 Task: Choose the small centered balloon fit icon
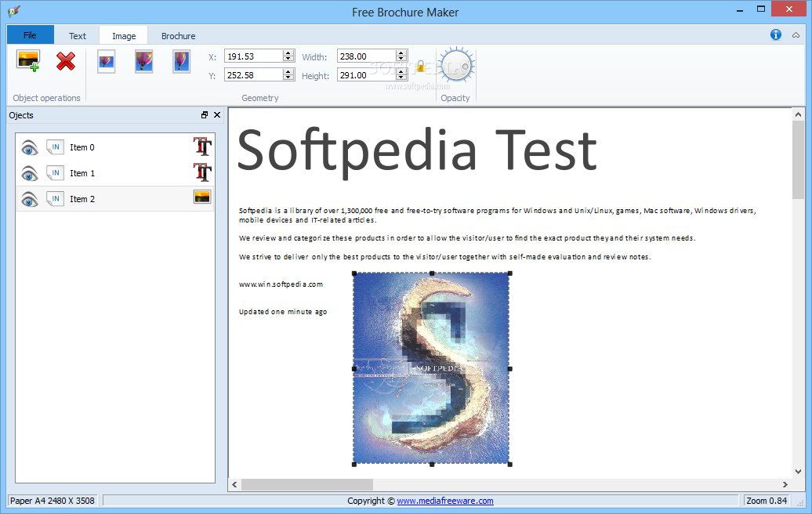106,62
